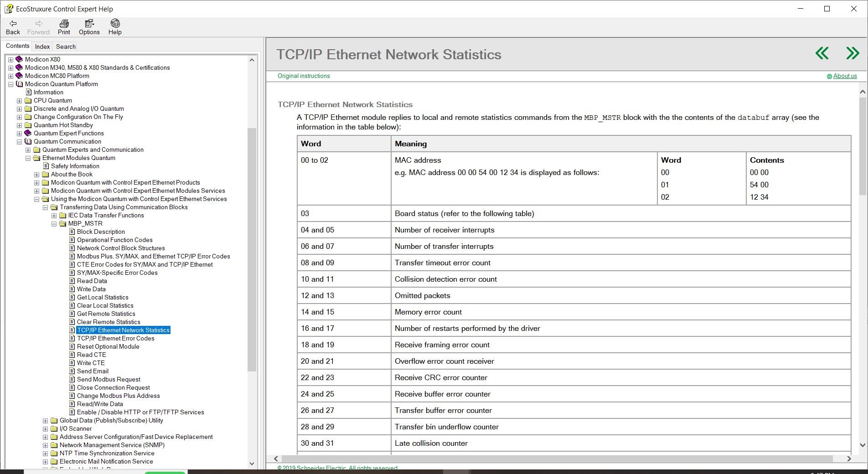Expand the Modicon M340, M580 & X80 Standards node
This screenshot has height=474, width=868.
10,68
